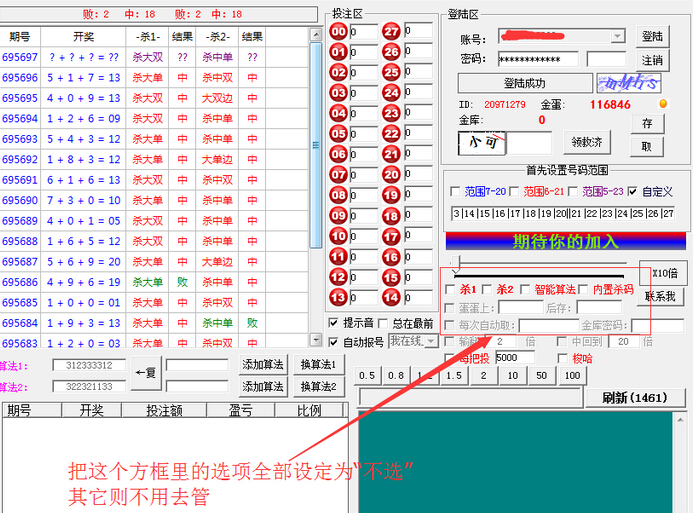Click the red number ball 14
This screenshot has height=513, width=693.
[x=391, y=297]
